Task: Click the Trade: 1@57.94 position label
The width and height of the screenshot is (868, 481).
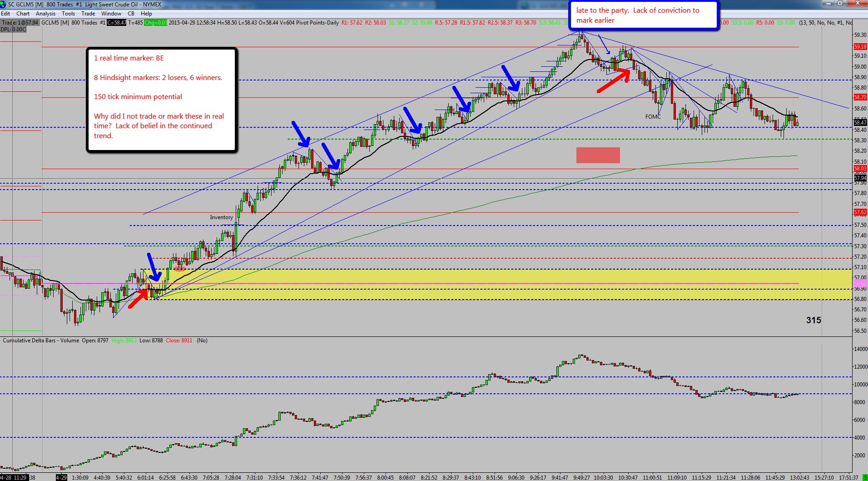Action: point(20,23)
